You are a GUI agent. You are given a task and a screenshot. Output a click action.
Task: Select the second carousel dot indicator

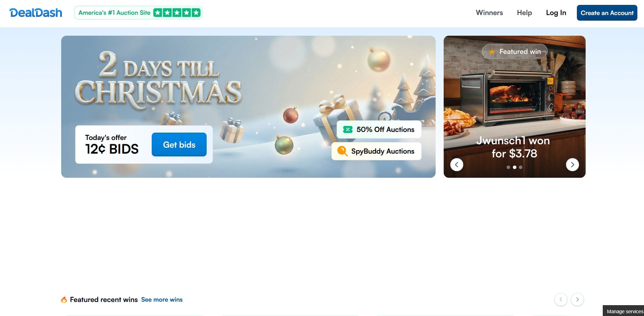(515, 167)
